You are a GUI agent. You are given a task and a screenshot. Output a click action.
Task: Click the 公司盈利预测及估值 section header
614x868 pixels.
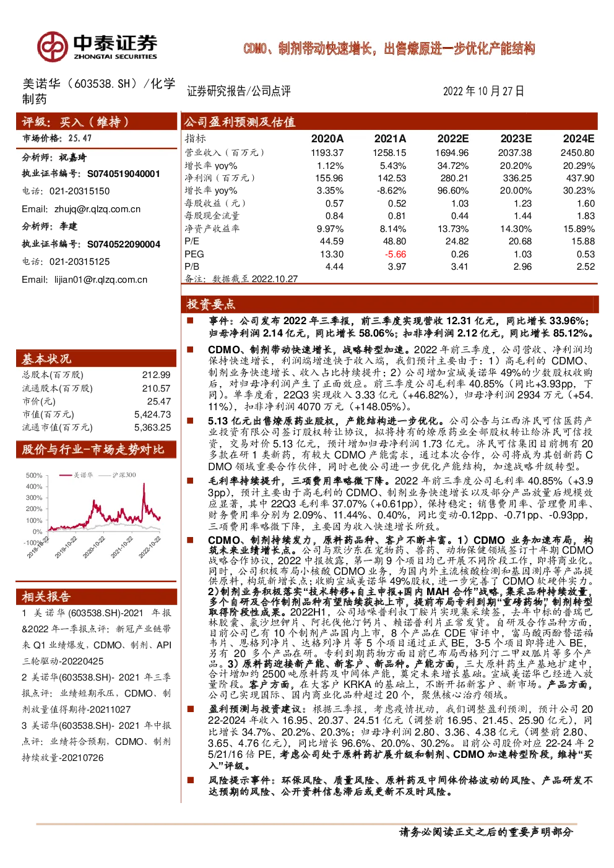[x=390, y=122]
